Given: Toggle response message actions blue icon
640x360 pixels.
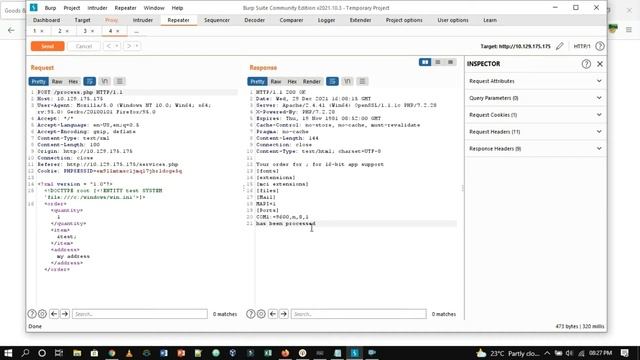Looking at the screenshot, I should [332, 81].
